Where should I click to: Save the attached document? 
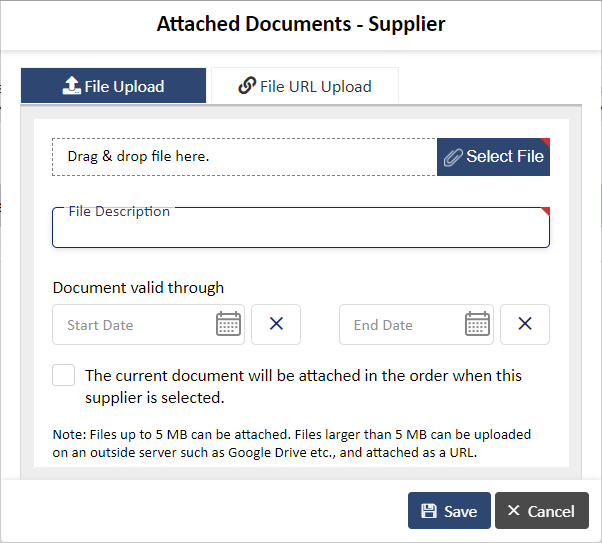pyautogui.click(x=449, y=511)
